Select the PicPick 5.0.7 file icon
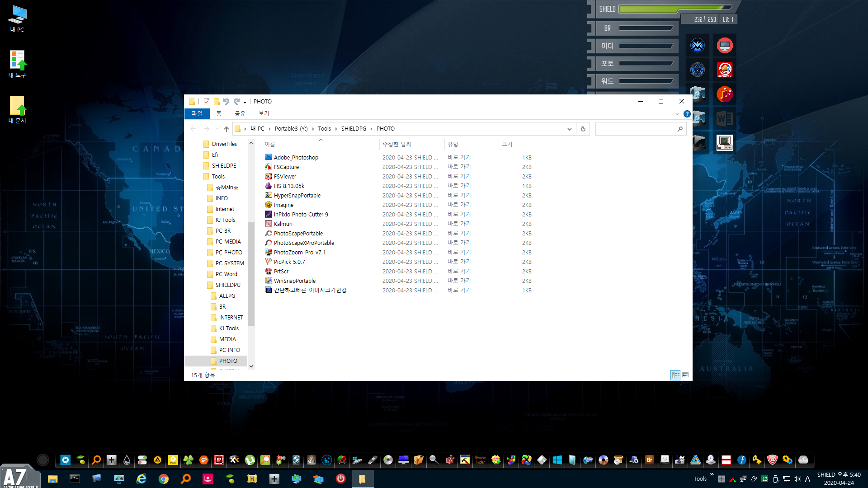This screenshot has height=488, width=868. (x=269, y=262)
